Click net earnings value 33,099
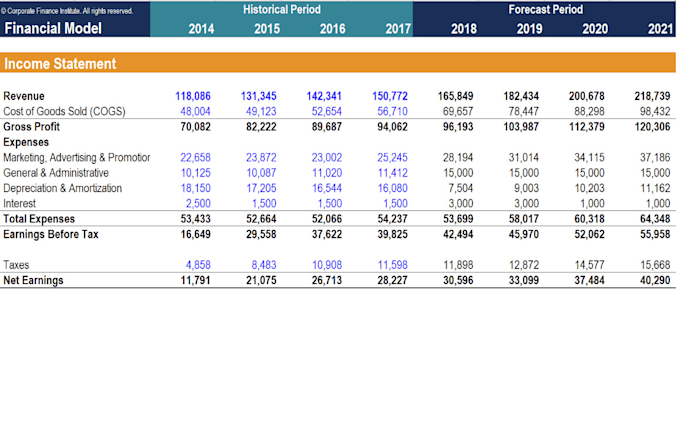This screenshot has width=680, height=422. tap(524, 281)
